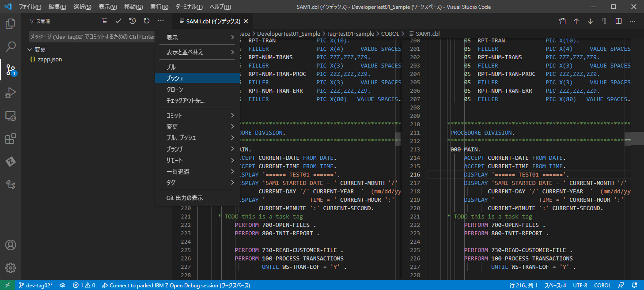Open the ターミナル menu in menu bar

tap(189, 7)
